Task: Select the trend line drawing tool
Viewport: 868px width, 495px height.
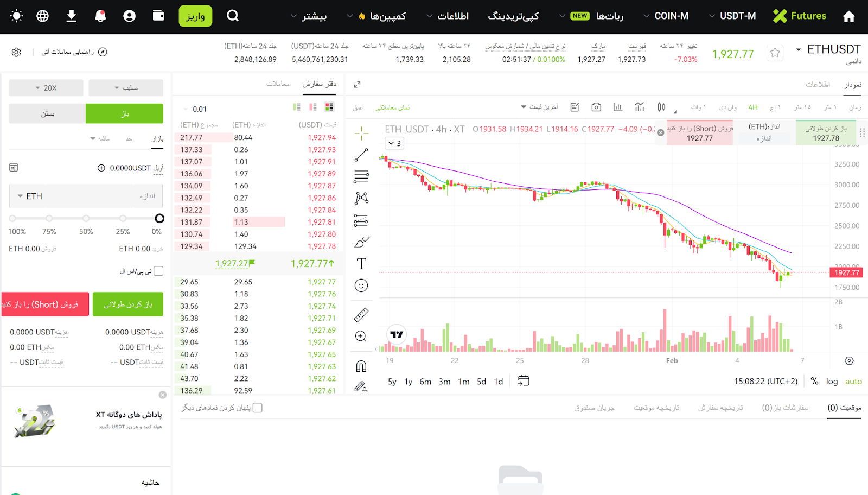Action: pos(361,155)
